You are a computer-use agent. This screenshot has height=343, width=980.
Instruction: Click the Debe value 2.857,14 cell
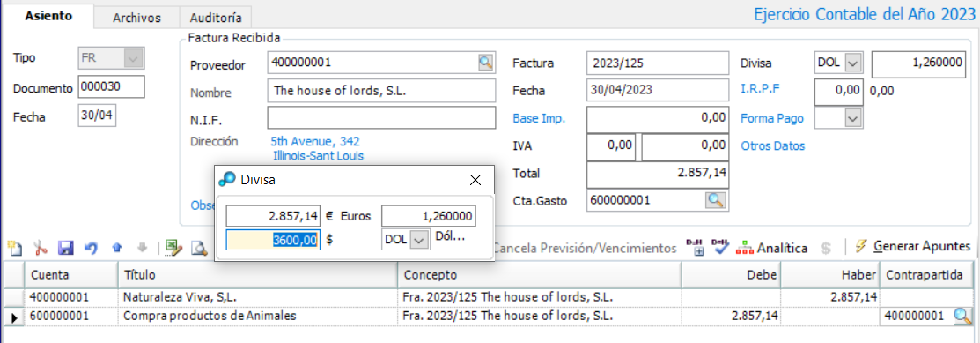[x=731, y=317]
